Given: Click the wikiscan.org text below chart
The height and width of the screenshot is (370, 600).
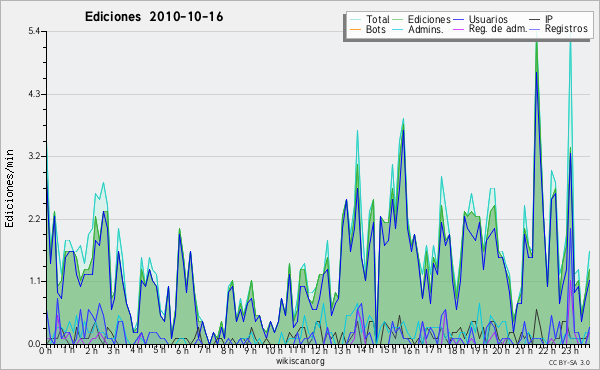Looking at the screenshot, I should pyautogui.click(x=300, y=361).
